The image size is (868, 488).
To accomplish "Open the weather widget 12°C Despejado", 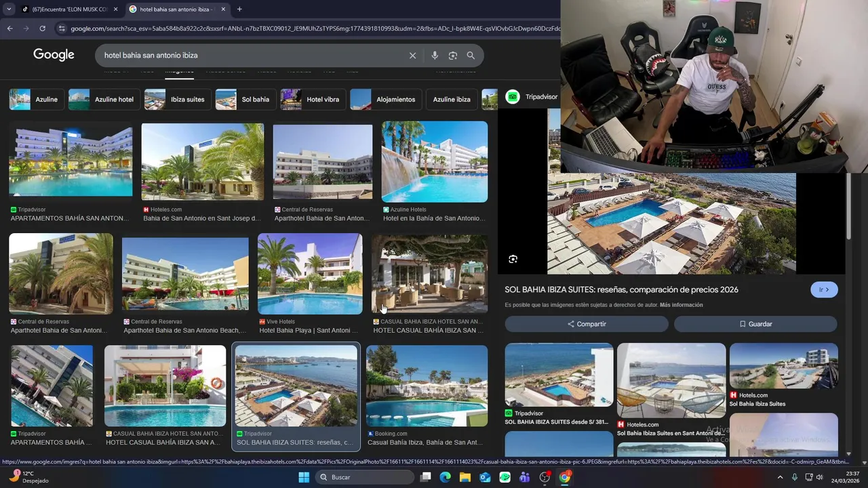I will point(28,477).
